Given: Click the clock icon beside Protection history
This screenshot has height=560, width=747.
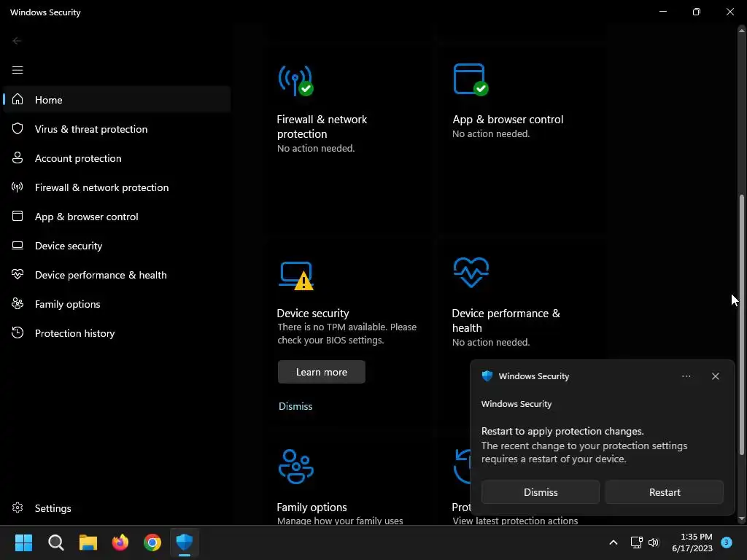Looking at the screenshot, I should point(18,332).
